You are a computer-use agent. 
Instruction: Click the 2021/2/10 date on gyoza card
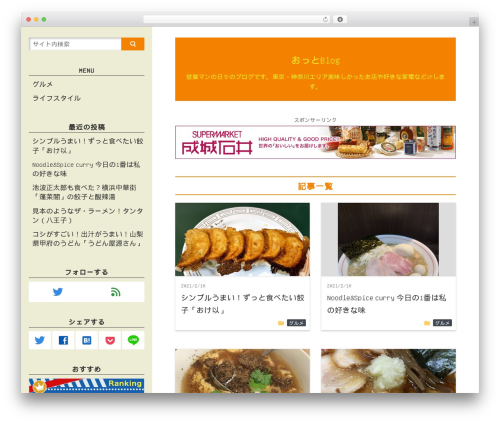point(193,286)
